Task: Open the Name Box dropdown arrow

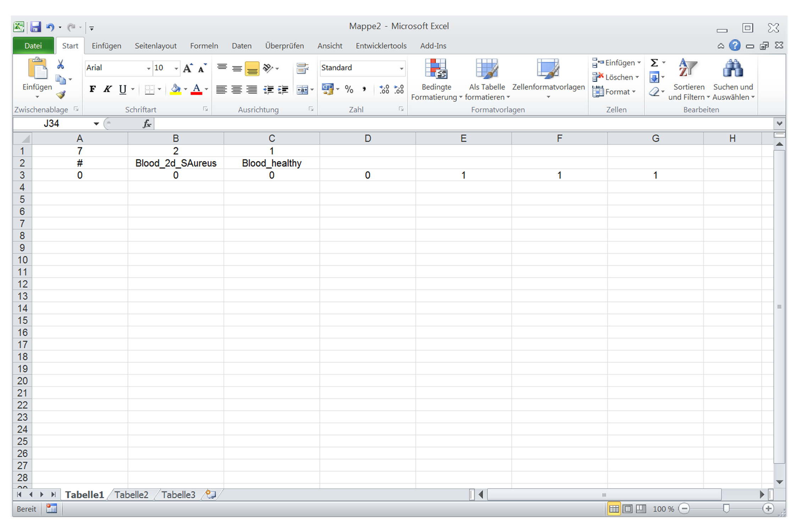Action: (x=96, y=124)
